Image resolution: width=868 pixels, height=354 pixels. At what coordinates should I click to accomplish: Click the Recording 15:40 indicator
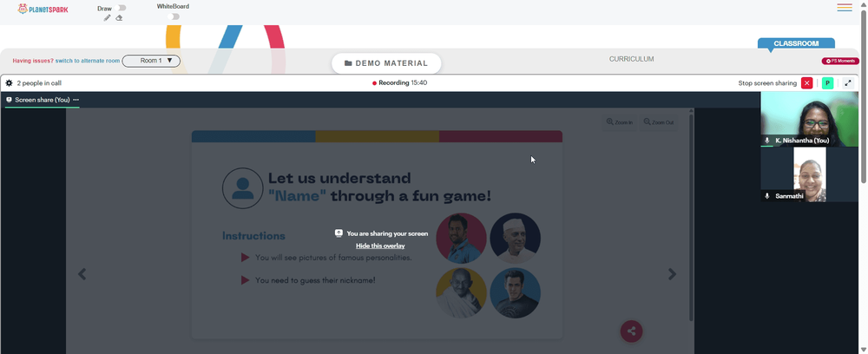pyautogui.click(x=399, y=83)
